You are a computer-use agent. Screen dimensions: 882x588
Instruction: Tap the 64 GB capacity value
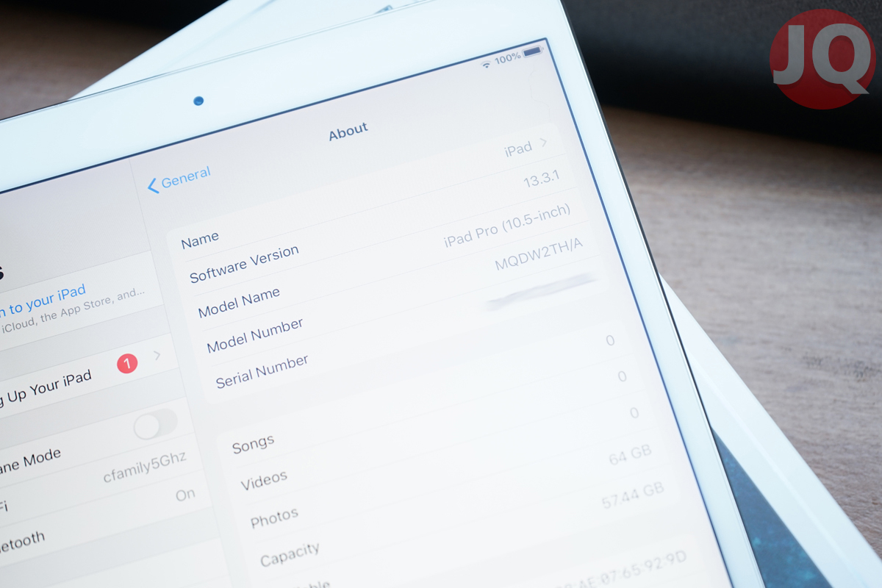(631, 456)
